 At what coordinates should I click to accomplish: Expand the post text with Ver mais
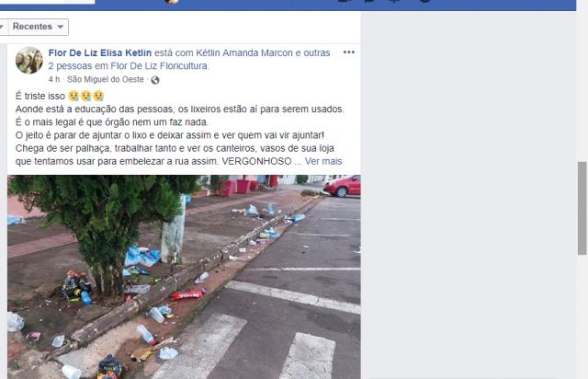(x=323, y=162)
